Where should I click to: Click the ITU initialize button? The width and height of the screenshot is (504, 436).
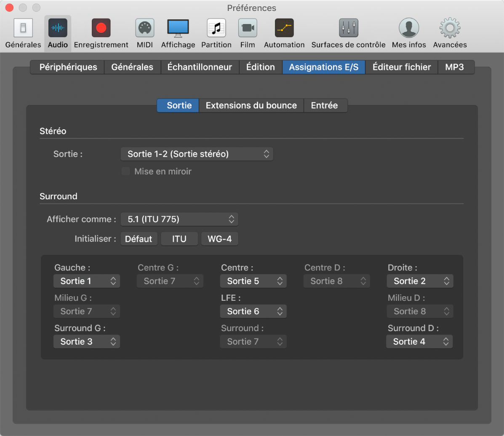pos(179,239)
